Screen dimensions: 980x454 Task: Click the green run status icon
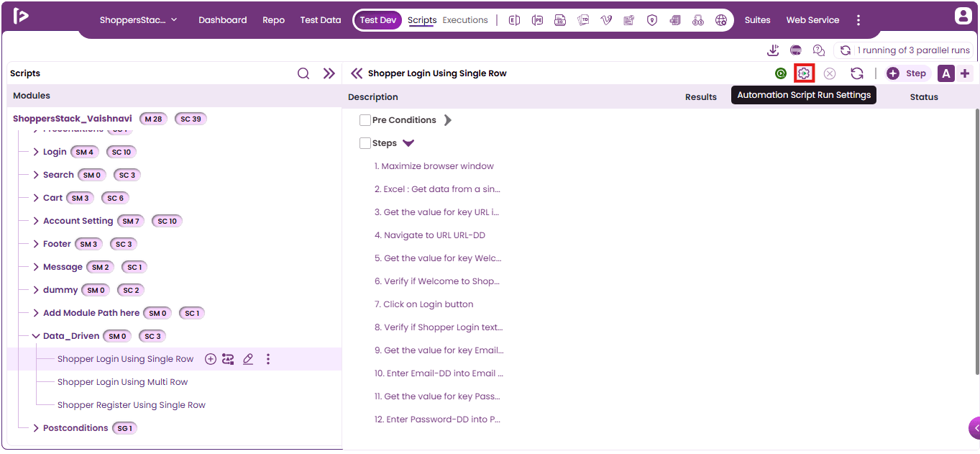[781, 73]
